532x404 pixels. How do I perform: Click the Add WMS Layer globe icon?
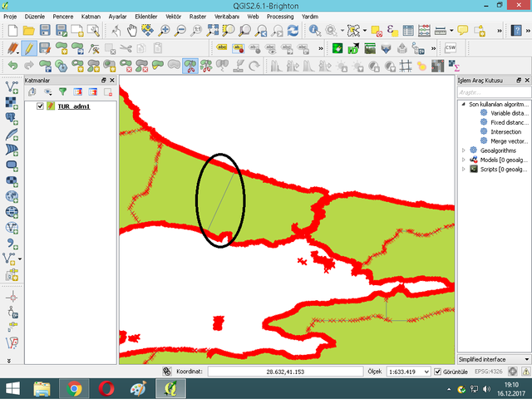12,196
